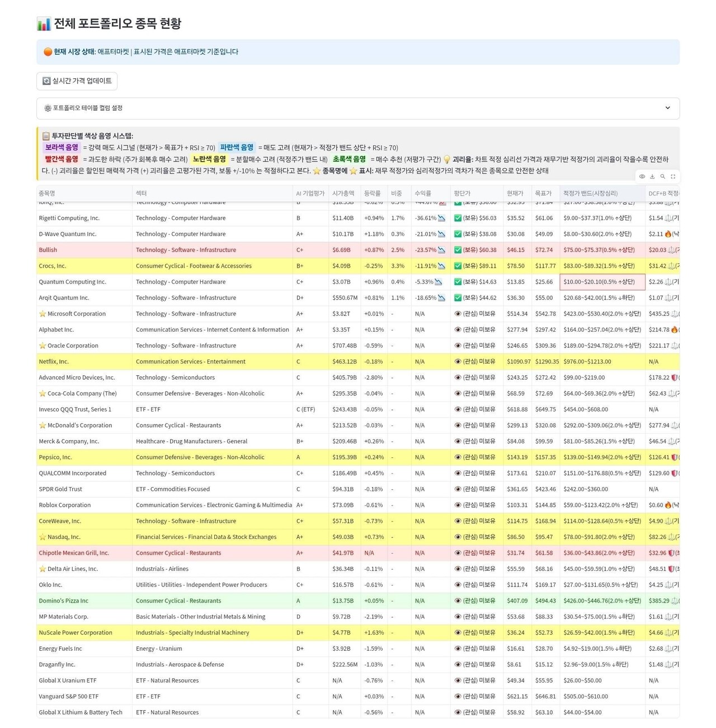Image resolution: width=716 pixels, height=728 pixels.
Task: Click the fire icon on the Roblox row
Action: tap(669, 505)
